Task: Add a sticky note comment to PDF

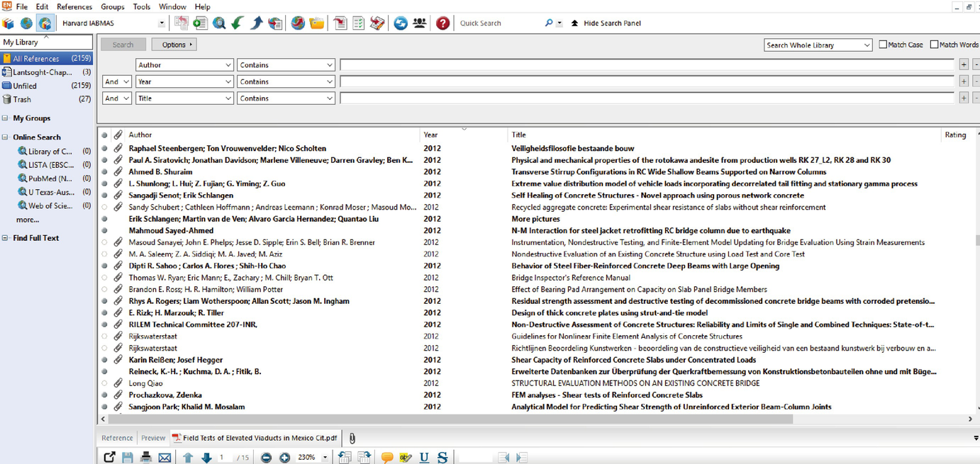Action: (387, 458)
